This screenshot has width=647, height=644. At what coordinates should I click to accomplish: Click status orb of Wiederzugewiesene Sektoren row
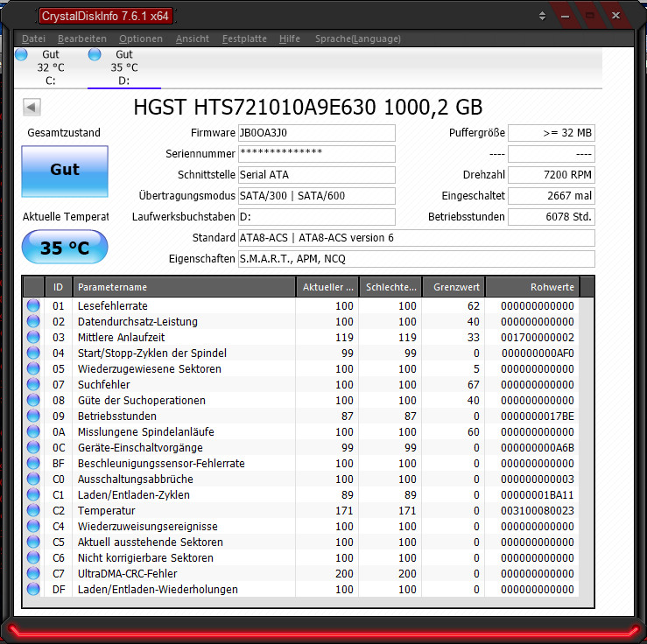[33, 368]
